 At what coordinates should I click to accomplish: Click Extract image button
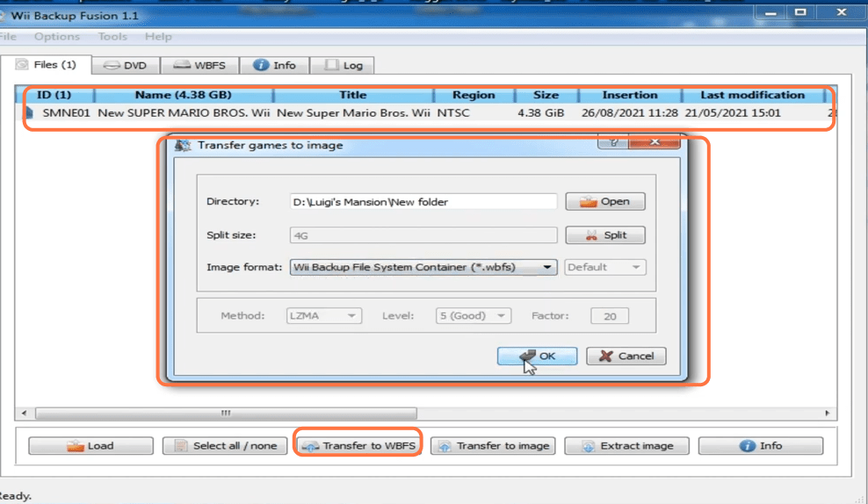tap(626, 446)
